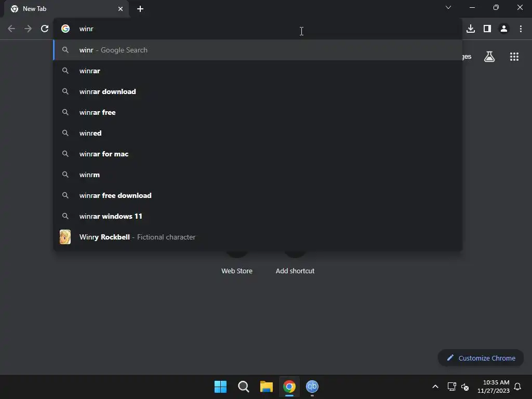Open the Google apps grid
The image size is (532, 399).
coord(514,57)
